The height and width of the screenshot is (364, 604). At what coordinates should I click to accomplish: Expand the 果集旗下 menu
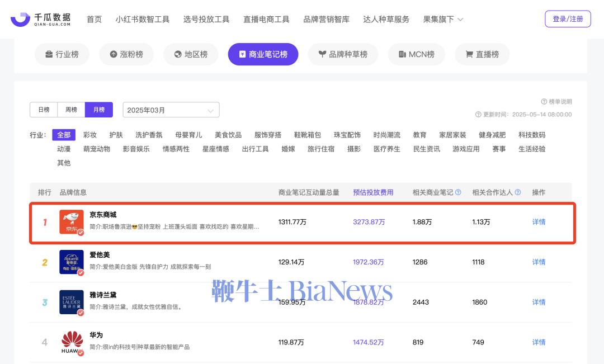tap(443, 19)
